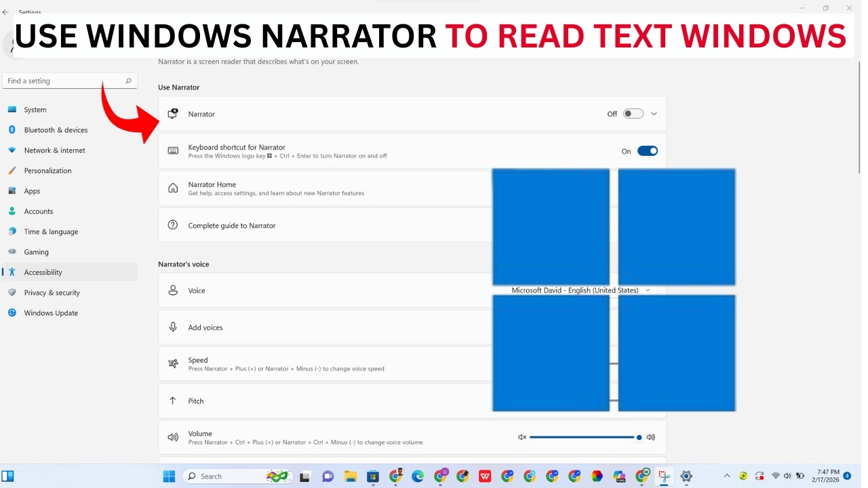The height and width of the screenshot is (488, 868).
Task: Click the question-mark icon for Complete guide to Narrator
Action: 173,225
